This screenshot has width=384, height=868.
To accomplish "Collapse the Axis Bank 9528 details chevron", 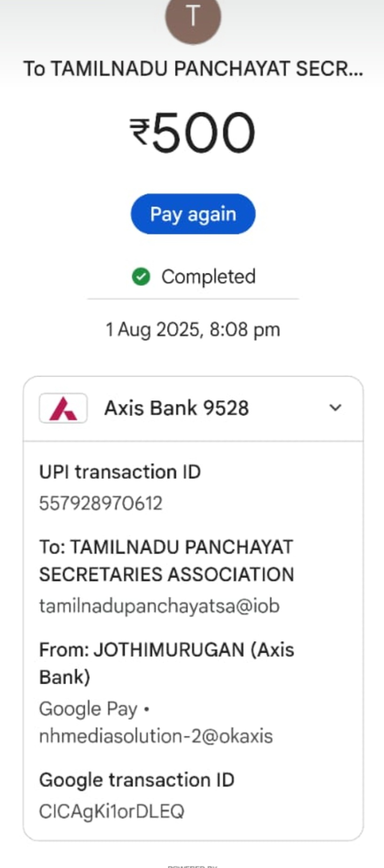I will tap(335, 408).
